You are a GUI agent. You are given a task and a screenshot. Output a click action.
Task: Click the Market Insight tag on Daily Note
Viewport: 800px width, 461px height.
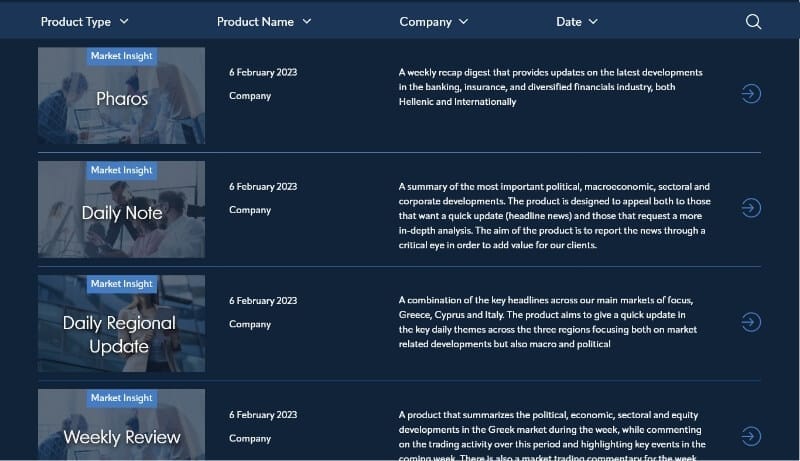tap(121, 170)
